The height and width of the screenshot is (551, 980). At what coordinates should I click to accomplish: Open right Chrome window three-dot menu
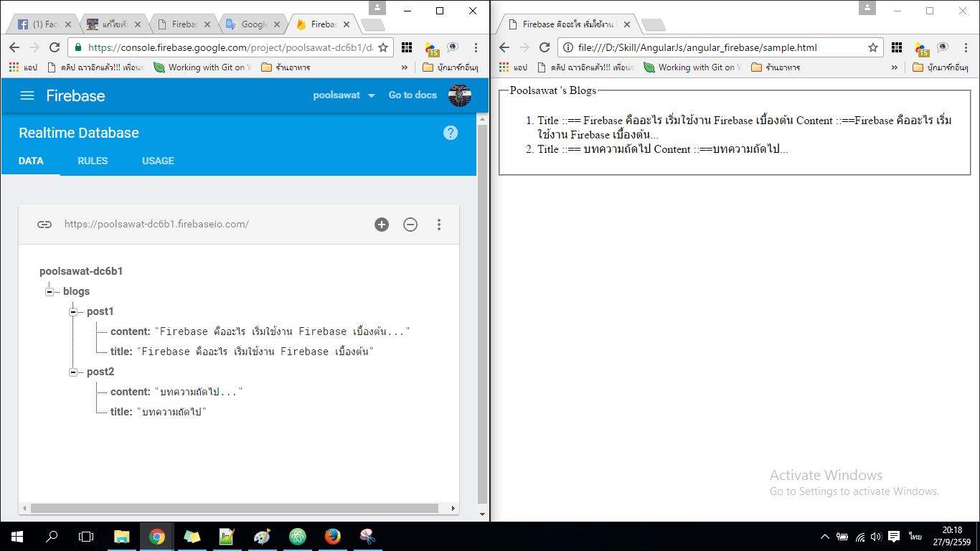coord(966,47)
